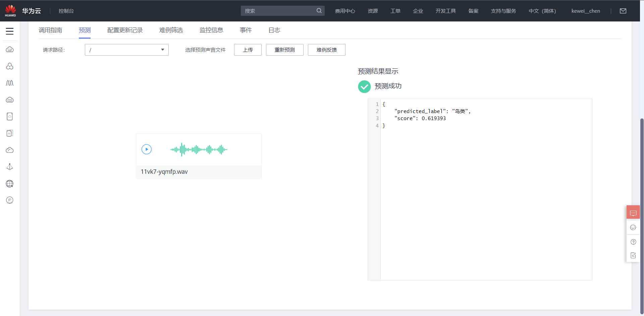Click the 华为云 brand text
This screenshot has height=316, width=644.
click(x=32, y=11)
